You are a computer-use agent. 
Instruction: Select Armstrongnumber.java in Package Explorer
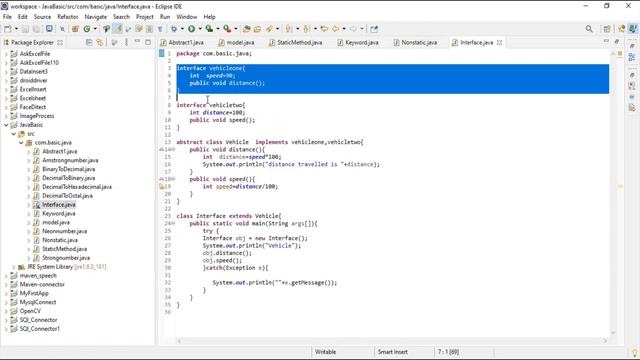click(70, 160)
